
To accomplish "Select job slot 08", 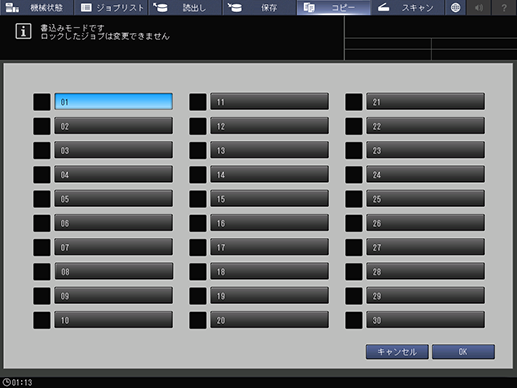I will (x=113, y=271).
